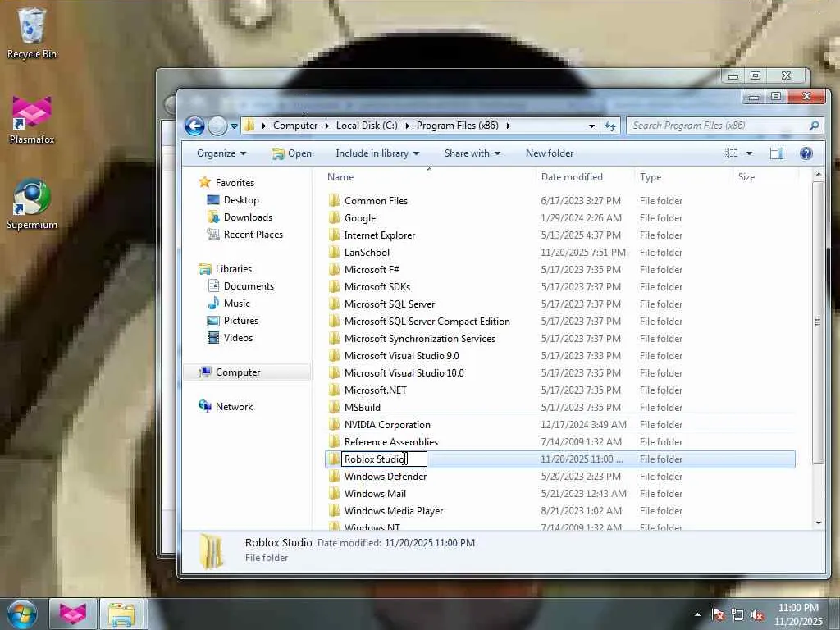Select Microsoft Synchronization Services folder
The image size is (840, 630).
[419, 339]
